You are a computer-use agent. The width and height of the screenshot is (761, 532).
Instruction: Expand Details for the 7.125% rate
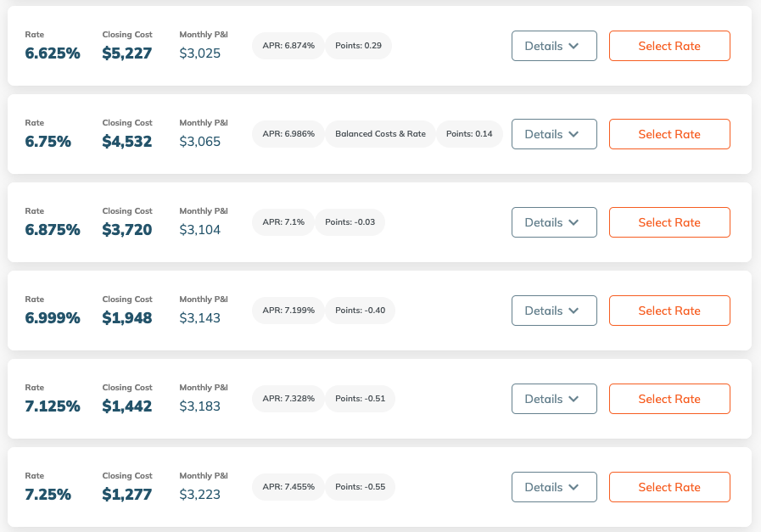[554, 399]
